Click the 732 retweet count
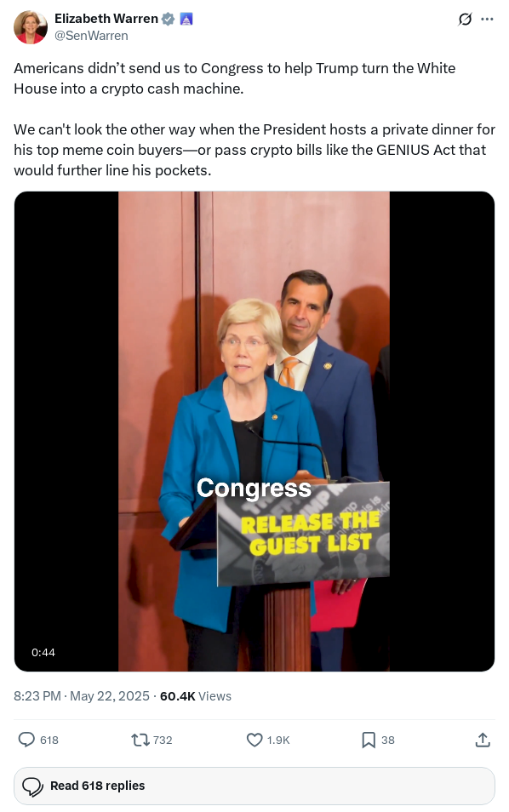509x812 pixels. click(x=163, y=740)
